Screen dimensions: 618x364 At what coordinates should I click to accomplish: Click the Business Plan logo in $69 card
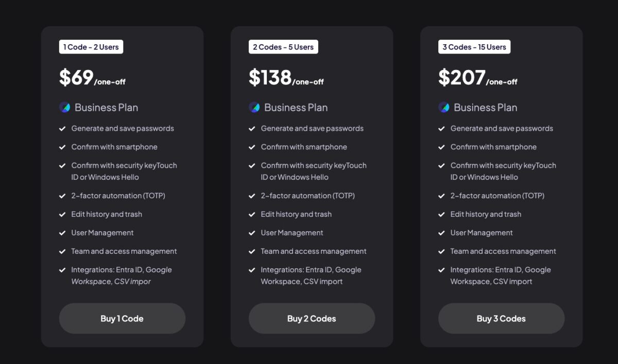click(64, 107)
